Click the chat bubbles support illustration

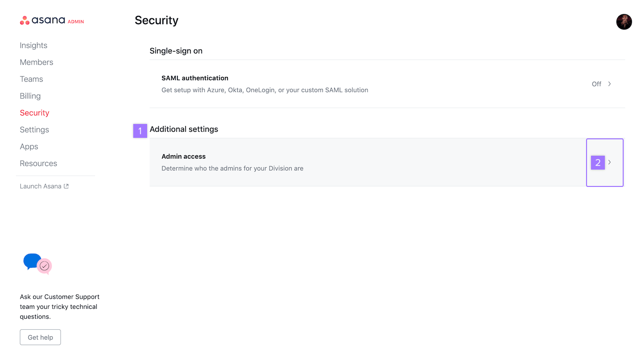[x=38, y=264]
